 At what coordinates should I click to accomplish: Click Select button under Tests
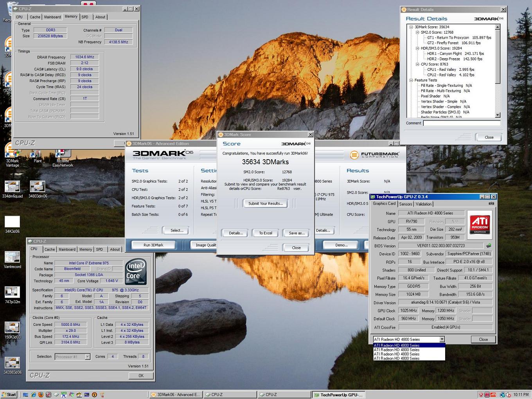[x=177, y=230]
